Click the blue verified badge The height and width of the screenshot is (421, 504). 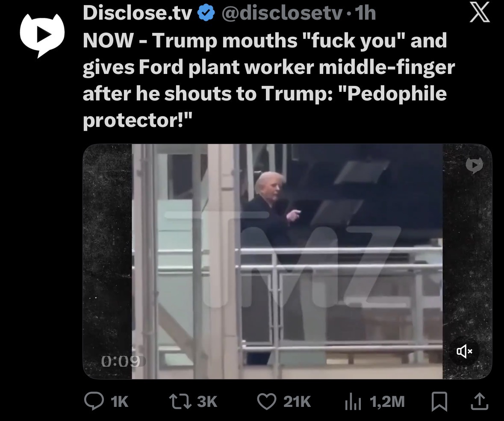click(x=206, y=13)
